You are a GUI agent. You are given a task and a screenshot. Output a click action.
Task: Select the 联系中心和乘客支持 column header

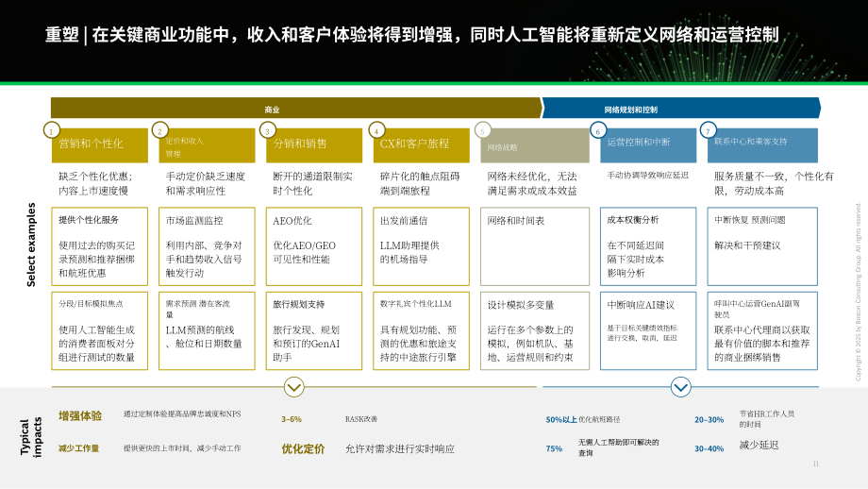[762, 145]
